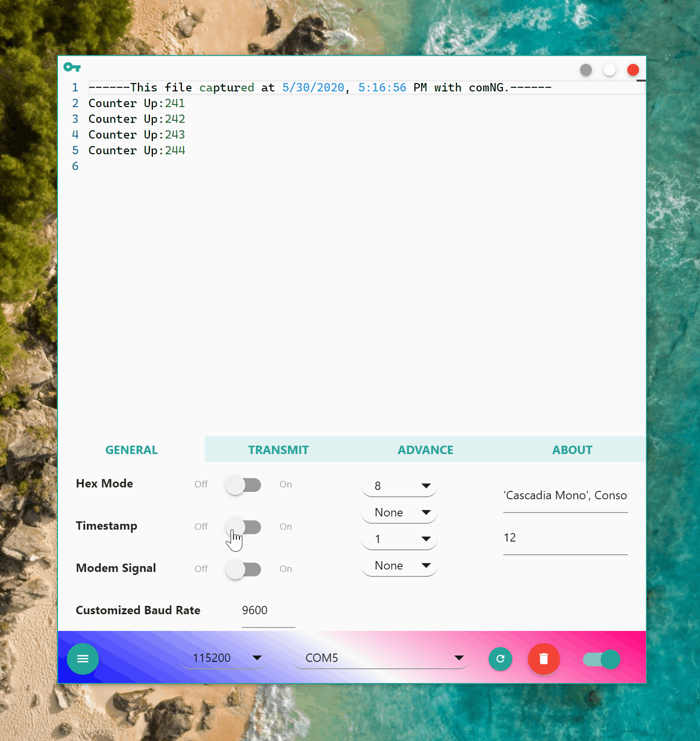
Task: Click the white maximize circle
Action: pyautogui.click(x=609, y=70)
